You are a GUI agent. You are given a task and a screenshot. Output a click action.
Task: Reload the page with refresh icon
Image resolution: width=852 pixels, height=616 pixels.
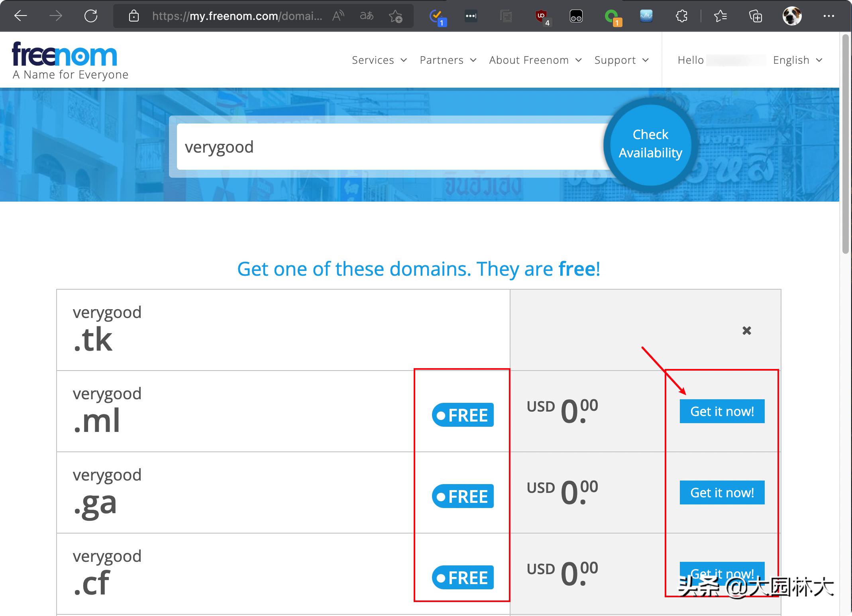point(91,16)
